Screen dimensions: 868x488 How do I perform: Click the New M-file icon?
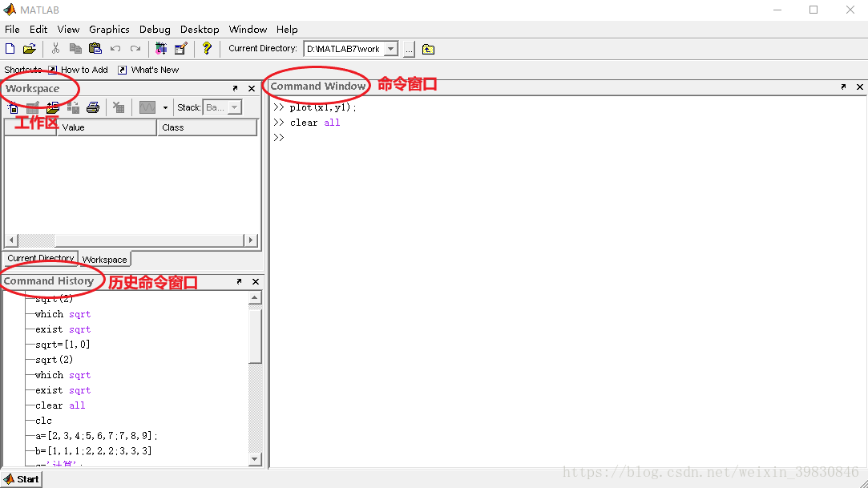click(x=10, y=49)
